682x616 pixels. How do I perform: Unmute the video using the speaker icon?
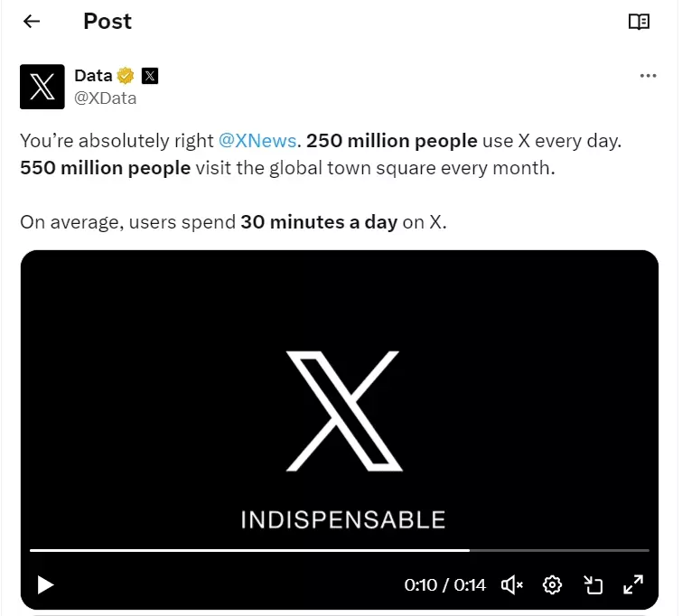[x=511, y=584]
